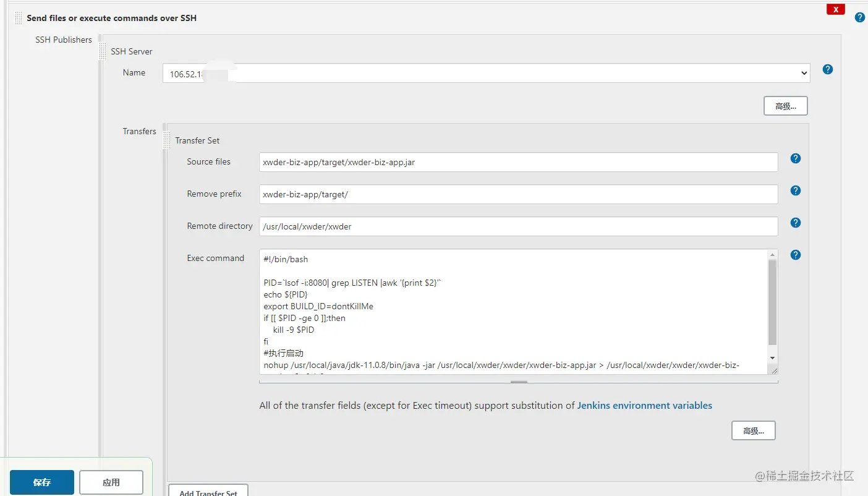Click the textarea resize grip corner
This screenshot has height=496, width=868.
(773, 369)
